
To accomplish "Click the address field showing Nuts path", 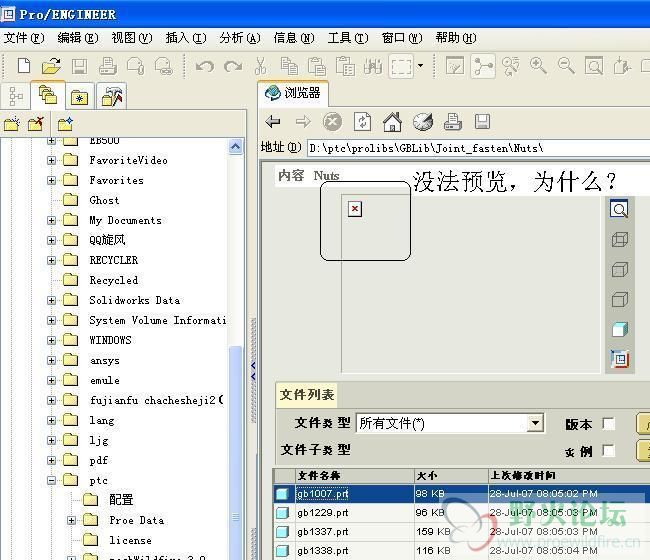I will point(478,148).
